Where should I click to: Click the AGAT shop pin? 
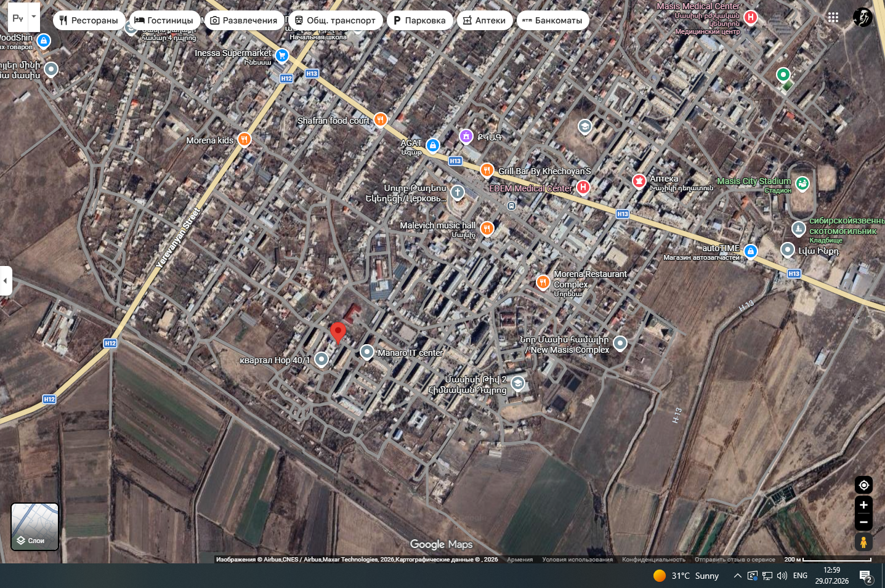pos(433,145)
